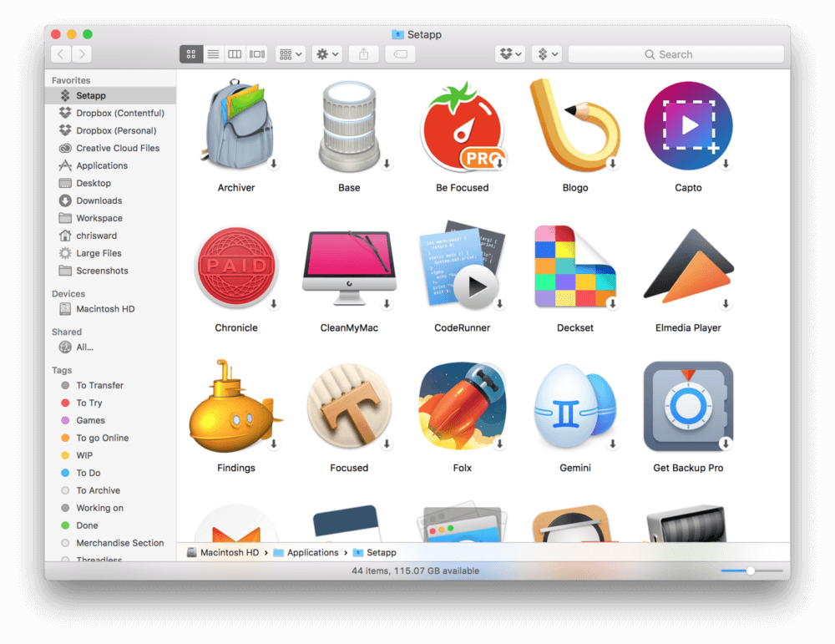Adjust the icon size slider

tap(751, 571)
